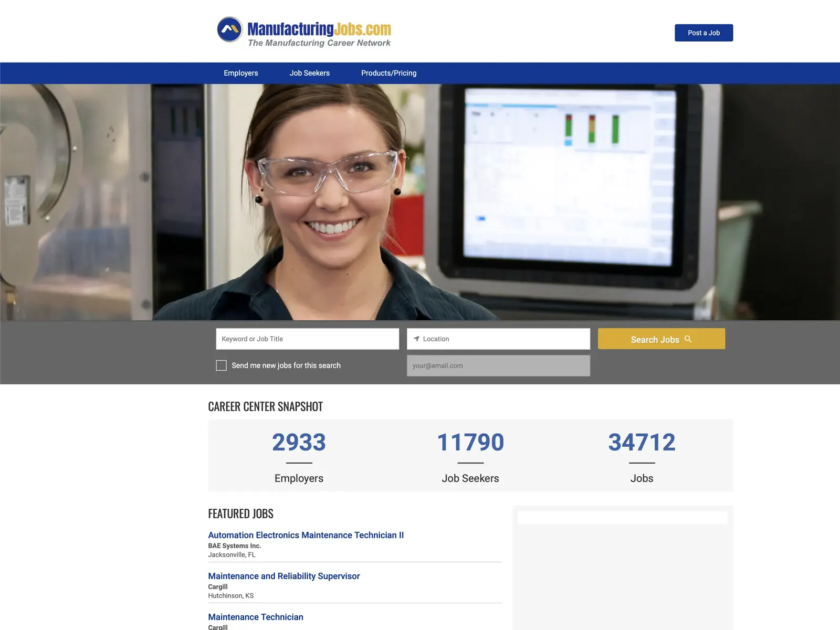
Task: Open Maintenance and Reliability Supervisor job
Action: pos(283,576)
